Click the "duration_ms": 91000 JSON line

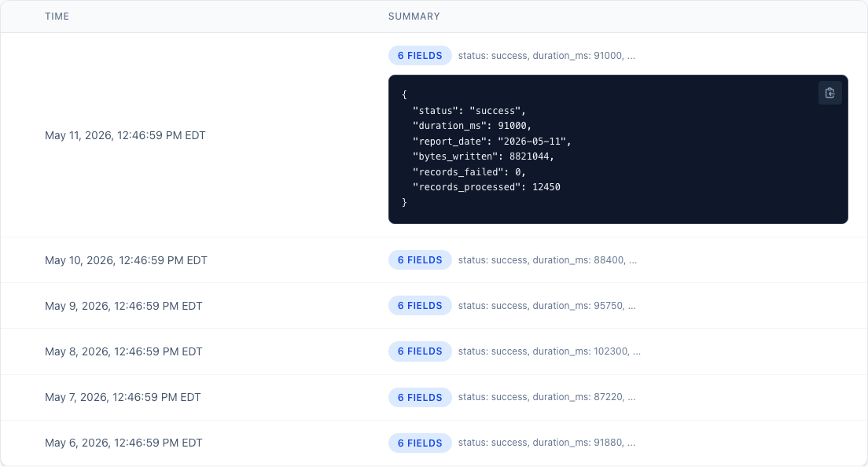pos(473,126)
